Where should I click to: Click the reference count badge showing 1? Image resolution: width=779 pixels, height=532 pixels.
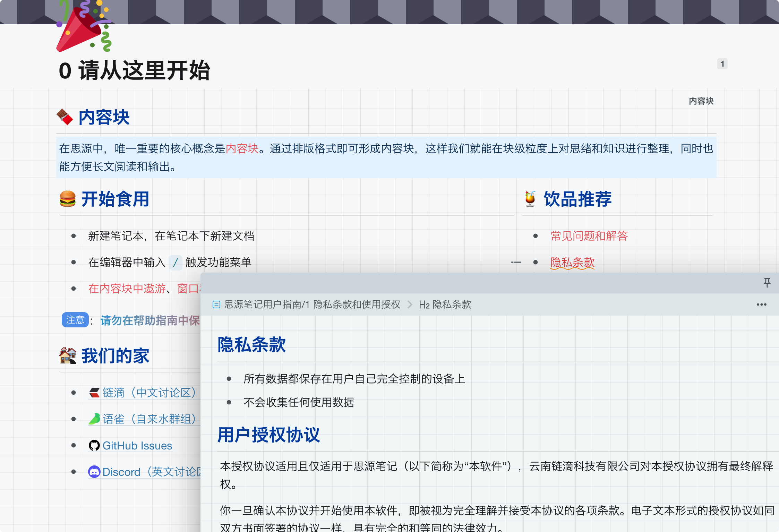point(722,64)
